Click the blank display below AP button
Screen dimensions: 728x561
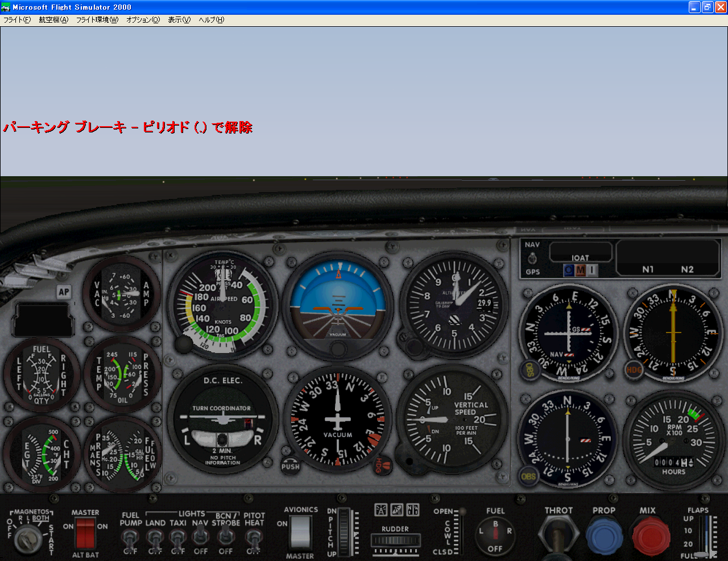coord(43,319)
